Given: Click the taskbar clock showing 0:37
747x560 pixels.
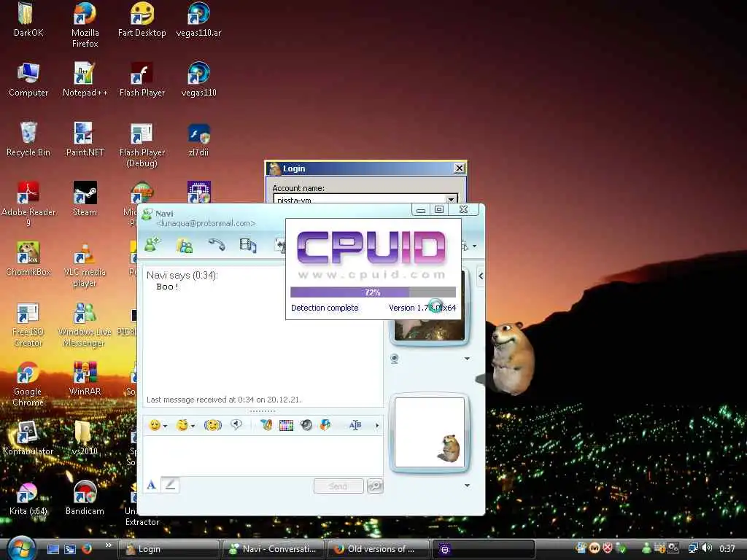Looking at the screenshot, I should click(x=727, y=548).
